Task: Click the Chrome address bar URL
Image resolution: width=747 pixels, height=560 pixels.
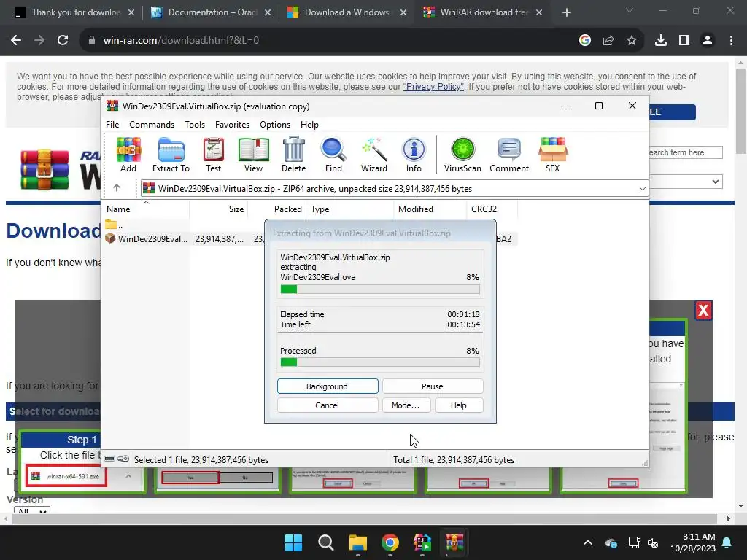Action: (181, 41)
